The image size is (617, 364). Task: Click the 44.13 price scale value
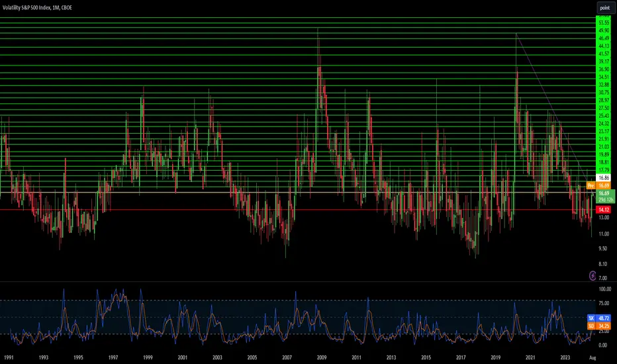pyautogui.click(x=604, y=46)
